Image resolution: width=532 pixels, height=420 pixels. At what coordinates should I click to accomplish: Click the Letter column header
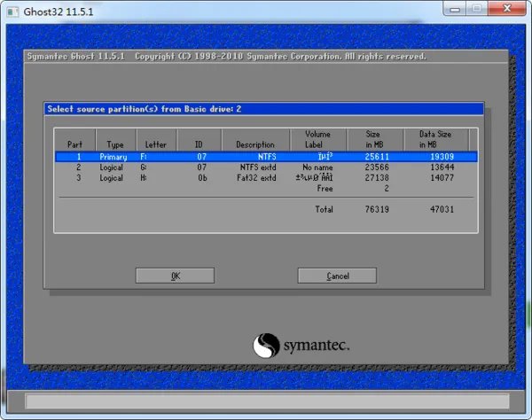pos(155,144)
